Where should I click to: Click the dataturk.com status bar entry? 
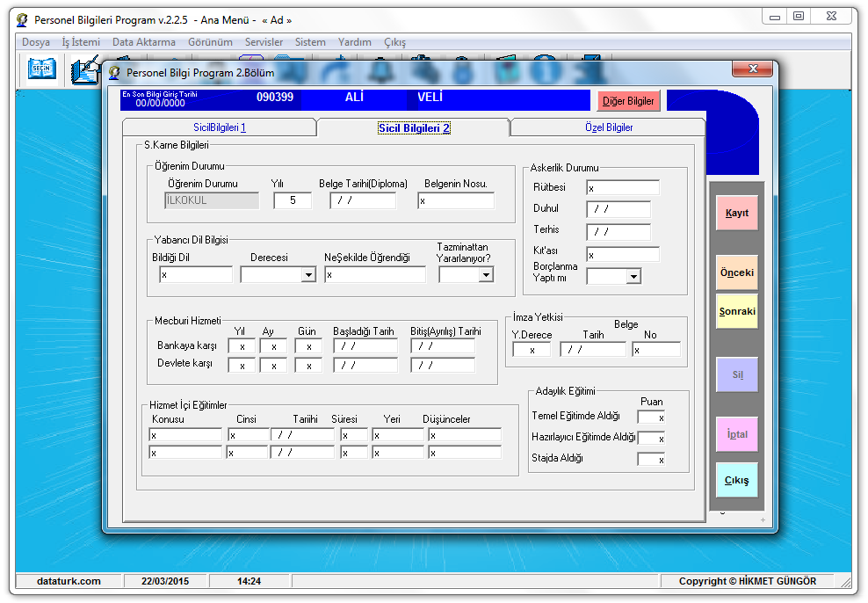tap(69, 581)
